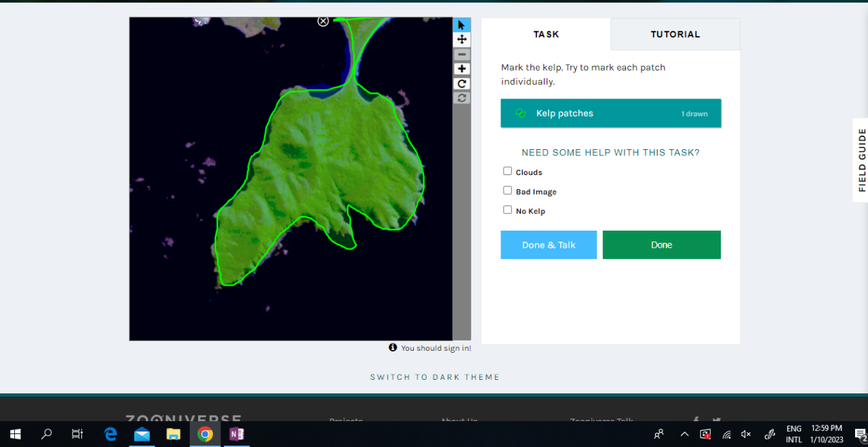This screenshot has width=868, height=447.
Task: Click the muted volume tray icon
Action: coord(747,434)
